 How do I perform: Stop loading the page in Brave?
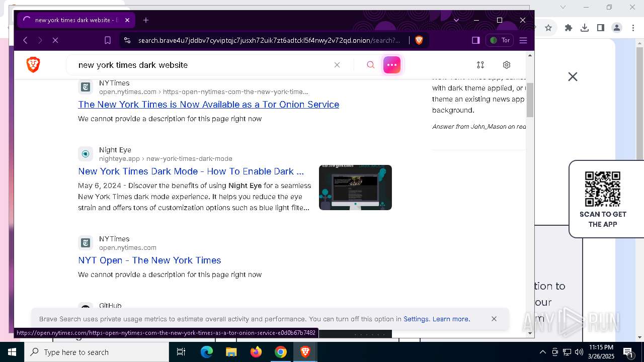[55, 40]
